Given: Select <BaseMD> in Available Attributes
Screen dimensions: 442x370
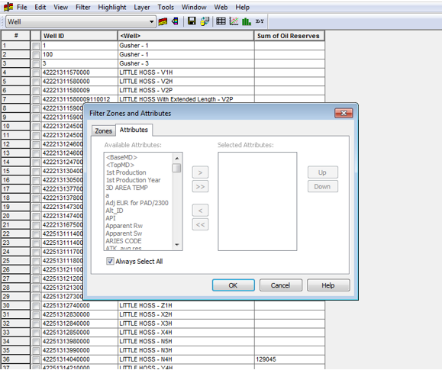Looking at the screenshot, I should 122,157.
